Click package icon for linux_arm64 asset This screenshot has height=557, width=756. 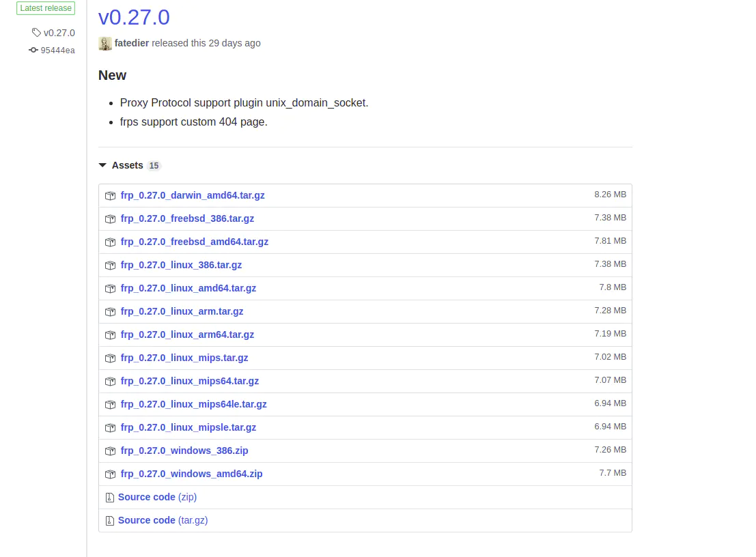coord(111,335)
